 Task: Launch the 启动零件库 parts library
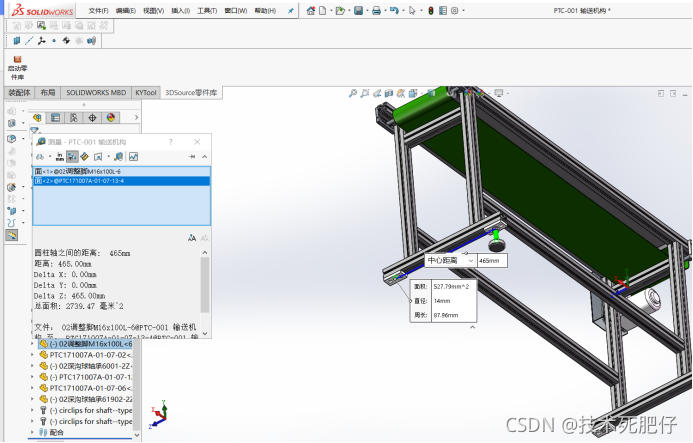pos(17,68)
